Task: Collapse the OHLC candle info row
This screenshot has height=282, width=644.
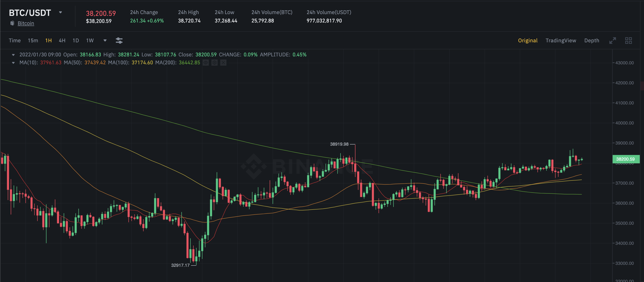Action: coord(13,55)
